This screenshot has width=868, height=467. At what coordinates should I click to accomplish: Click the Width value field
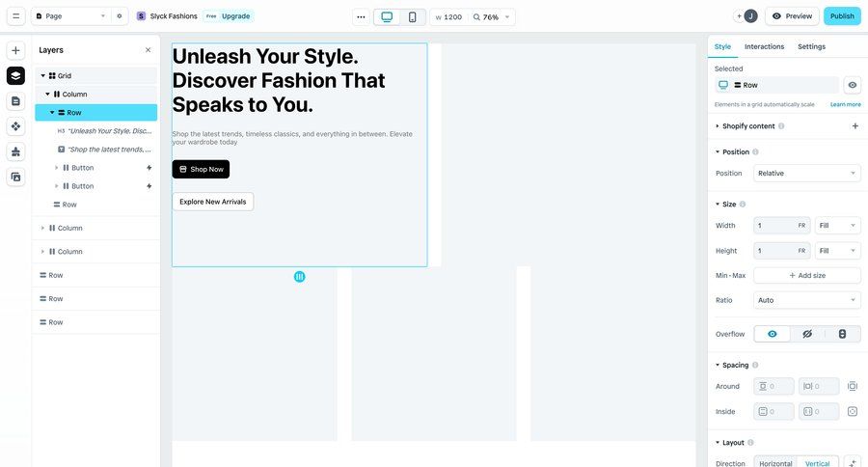tap(781, 226)
